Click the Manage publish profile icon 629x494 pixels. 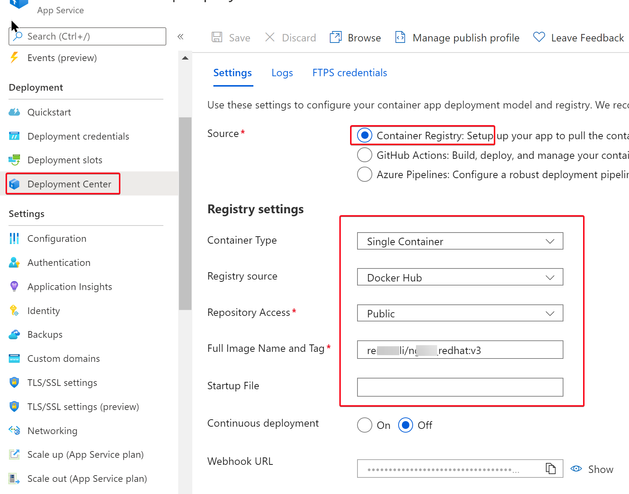click(x=400, y=38)
